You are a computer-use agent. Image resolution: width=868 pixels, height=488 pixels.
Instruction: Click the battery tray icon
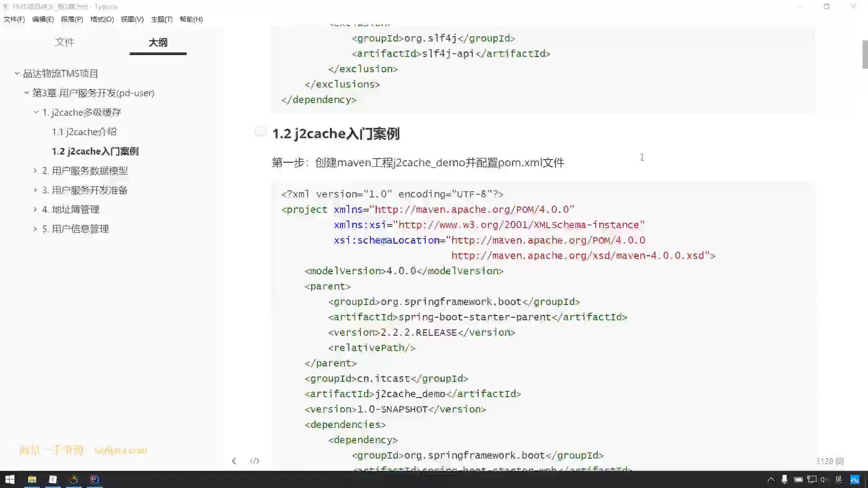coord(798,479)
